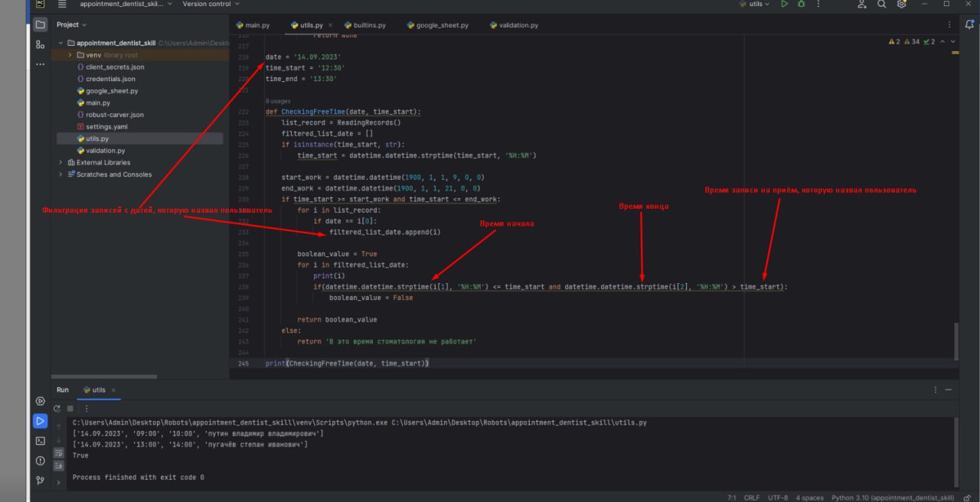Toggle scroll to end in Run console
The height and width of the screenshot is (502, 980).
click(58, 465)
